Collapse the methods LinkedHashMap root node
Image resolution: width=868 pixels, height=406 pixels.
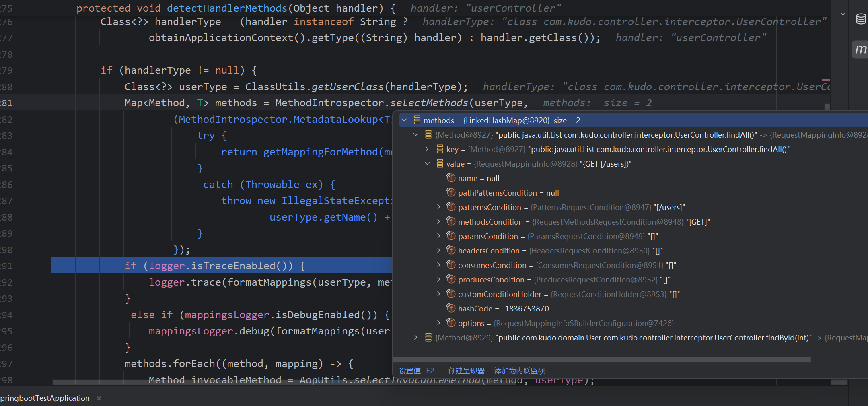[405, 120]
